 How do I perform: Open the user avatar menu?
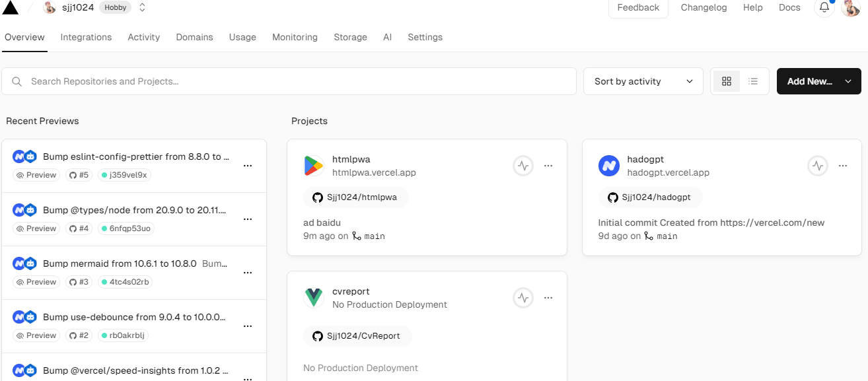point(851,8)
